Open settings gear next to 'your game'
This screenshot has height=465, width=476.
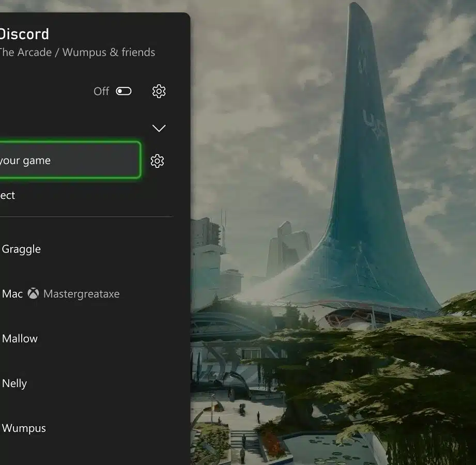click(157, 161)
